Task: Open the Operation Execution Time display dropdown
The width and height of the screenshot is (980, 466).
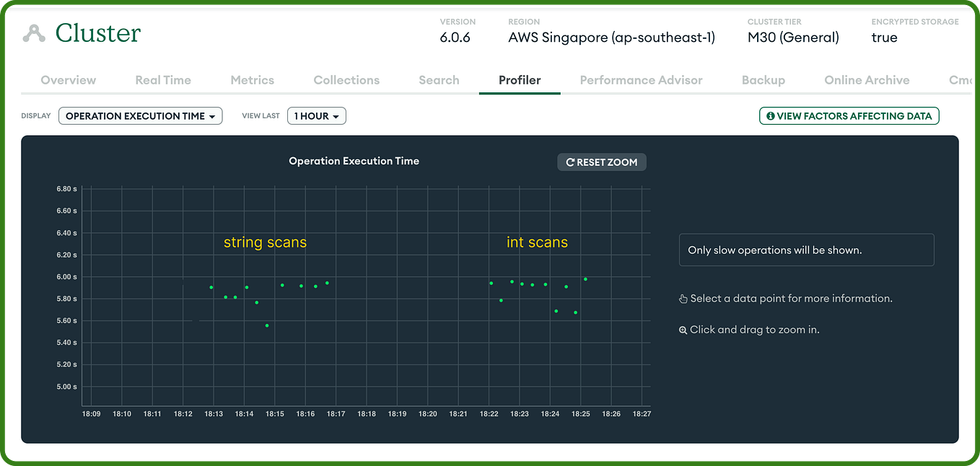Action: [x=140, y=115]
